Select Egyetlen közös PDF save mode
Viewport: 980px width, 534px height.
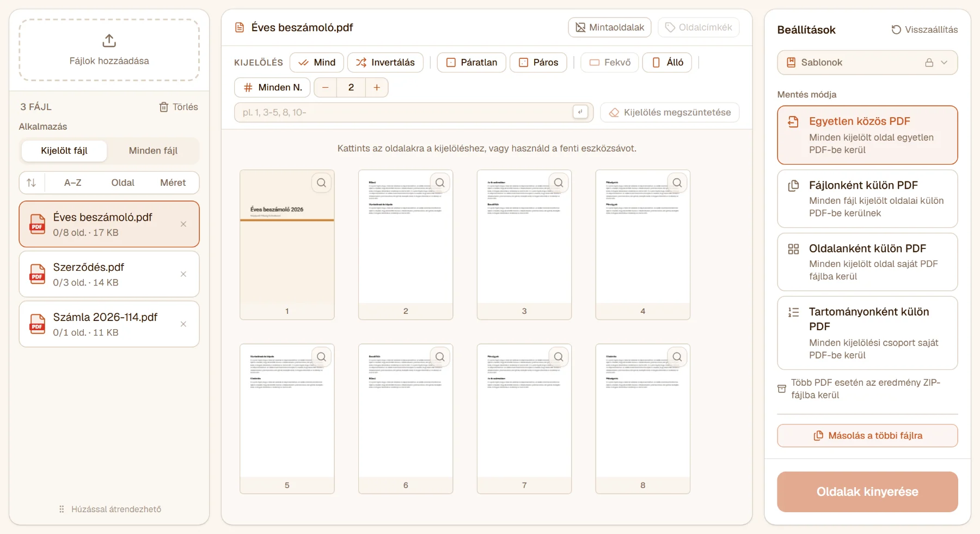click(x=867, y=135)
